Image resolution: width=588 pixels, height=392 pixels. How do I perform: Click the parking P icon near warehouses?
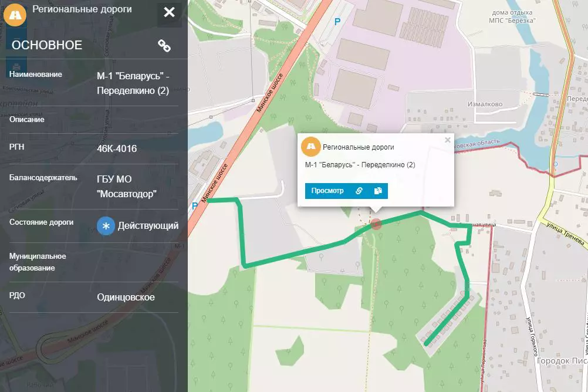(337, 22)
